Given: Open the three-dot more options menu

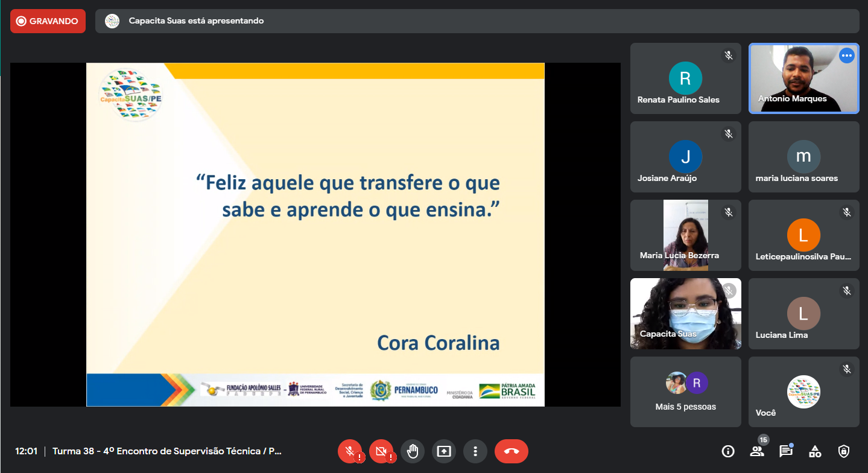Looking at the screenshot, I should point(475,451).
